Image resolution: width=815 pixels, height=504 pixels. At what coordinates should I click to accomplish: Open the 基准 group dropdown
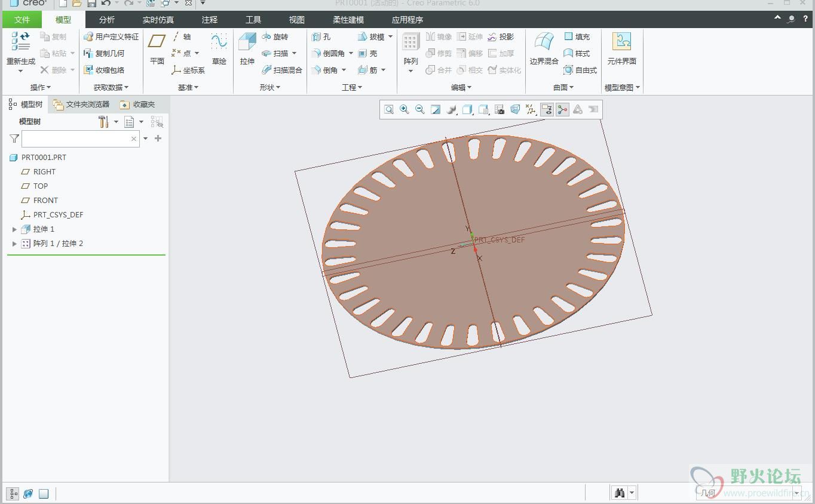tap(188, 87)
